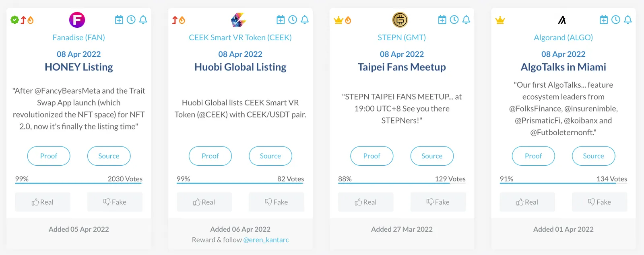Vote Real on Taipei Fans Meetup

[366, 202]
